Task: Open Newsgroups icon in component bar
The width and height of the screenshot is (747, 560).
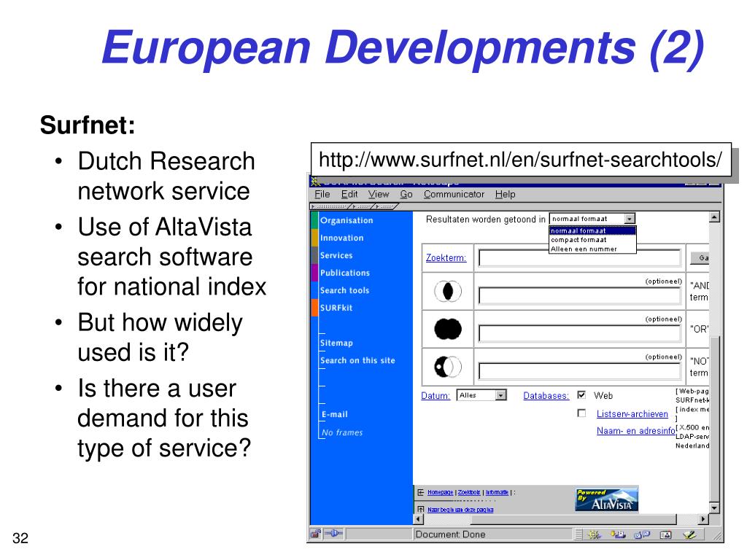Action: (x=642, y=534)
